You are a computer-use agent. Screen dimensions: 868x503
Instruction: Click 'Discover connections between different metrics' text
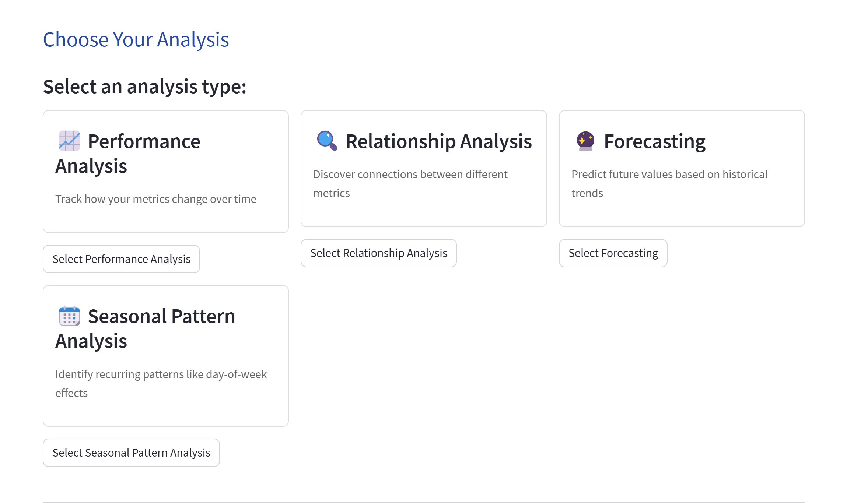coord(410,175)
